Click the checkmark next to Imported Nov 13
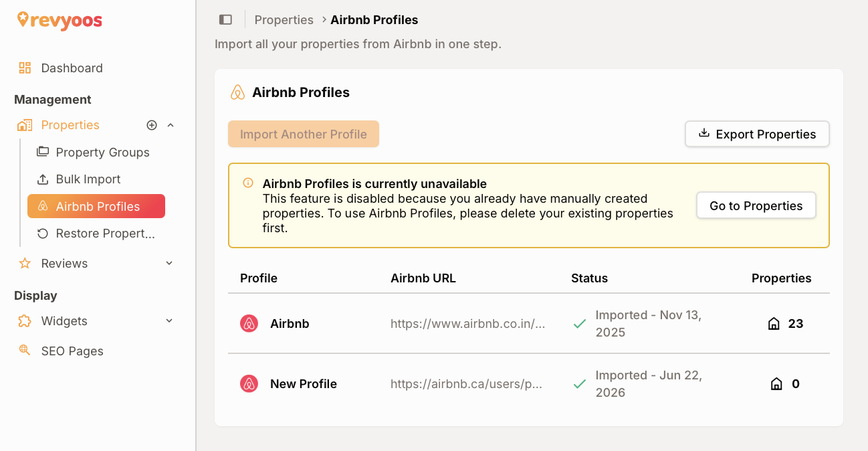This screenshot has height=451, width=868. click(580, 324)
